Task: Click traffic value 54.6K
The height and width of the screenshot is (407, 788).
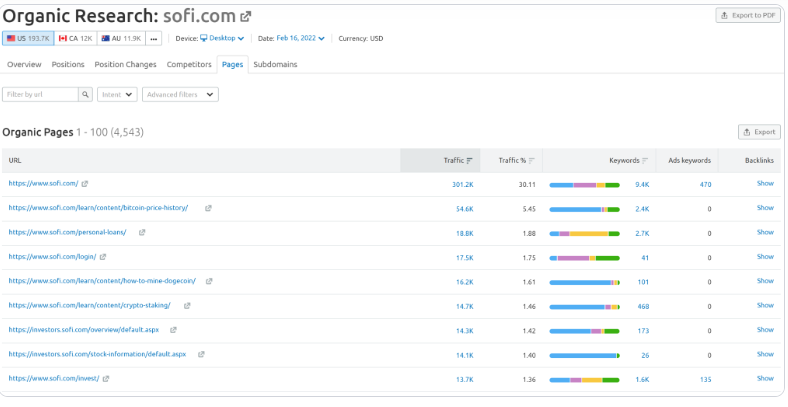Action: tap(464, 209)
